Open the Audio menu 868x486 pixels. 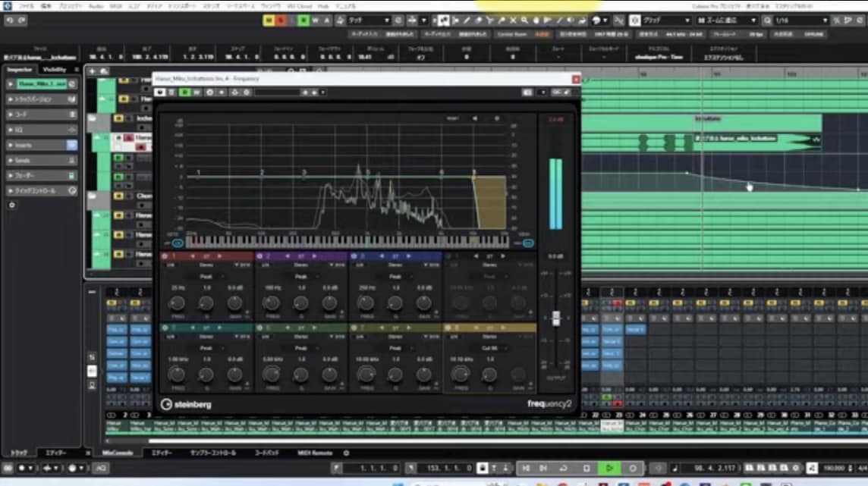(x=96, y=6)
